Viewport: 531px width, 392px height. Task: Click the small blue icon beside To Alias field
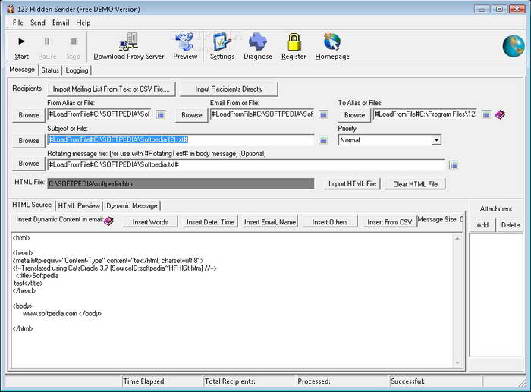[486, 115]
